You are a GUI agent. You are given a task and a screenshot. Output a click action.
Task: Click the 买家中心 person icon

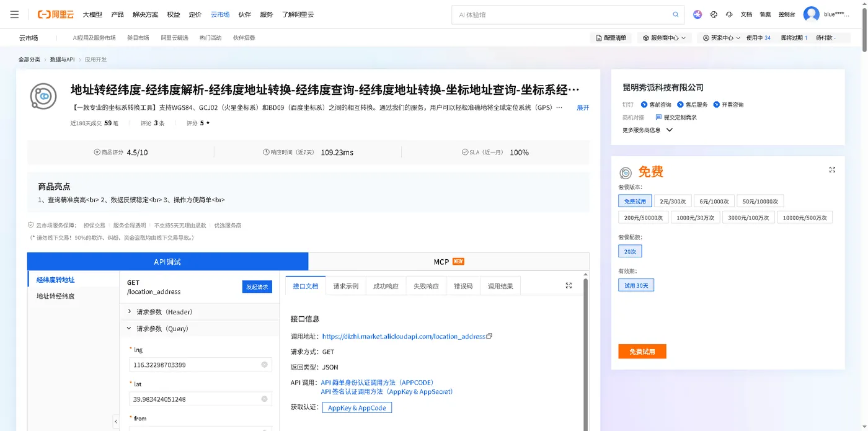(706, 38)
